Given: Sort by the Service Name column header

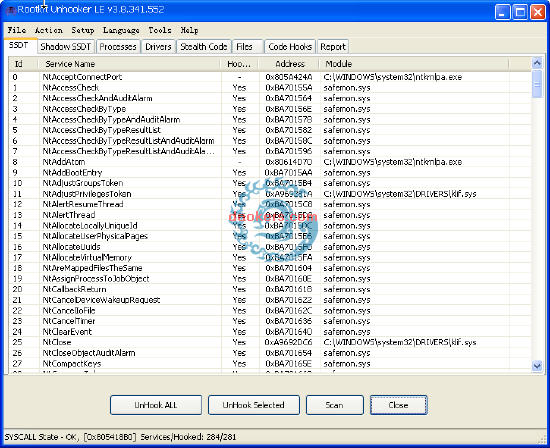Looking at the screenshot, I should tap(129, 64).
